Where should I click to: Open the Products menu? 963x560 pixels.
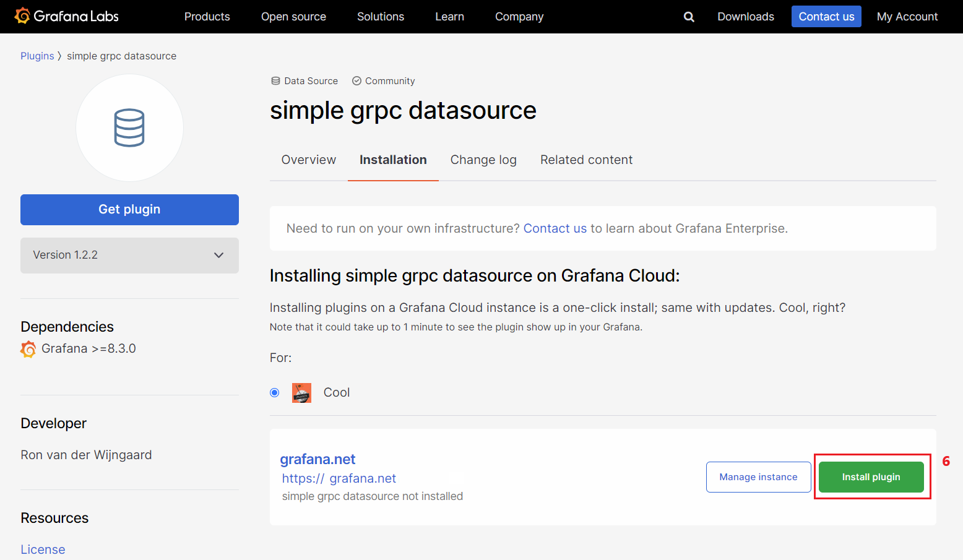pyautogui.click(x=207, y=17)
